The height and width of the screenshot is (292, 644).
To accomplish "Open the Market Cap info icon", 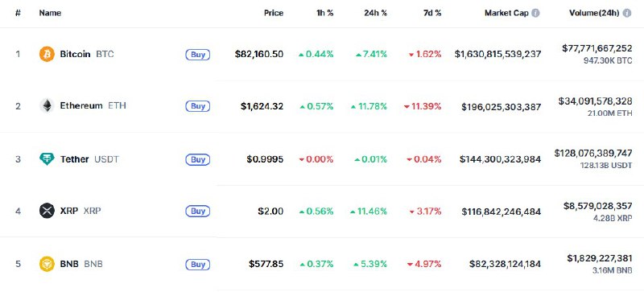I will pyautogui.click(x=535, y=13).
